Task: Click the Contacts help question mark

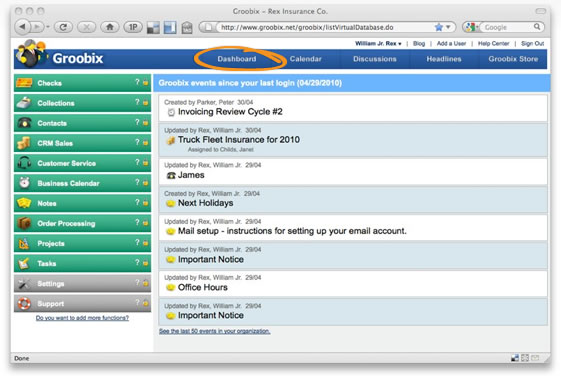Action: pyautogui.click(x=137, y=122)
